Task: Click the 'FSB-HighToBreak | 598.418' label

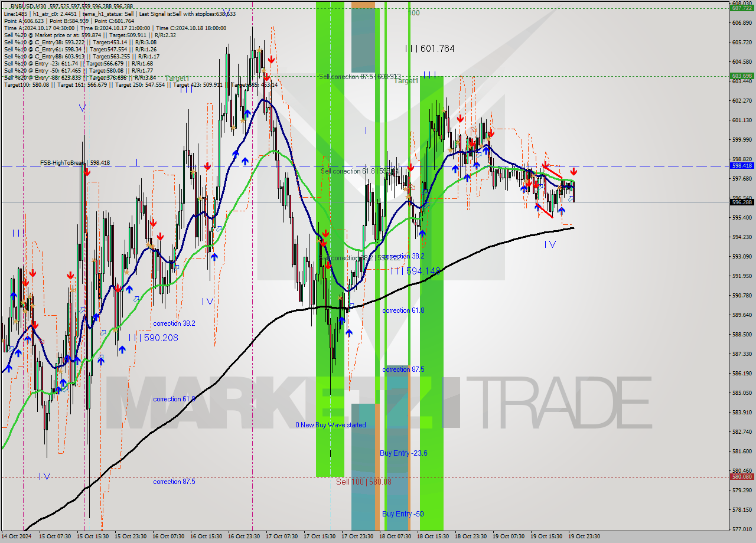Action: pyautogui.click(x=75, y=162)
